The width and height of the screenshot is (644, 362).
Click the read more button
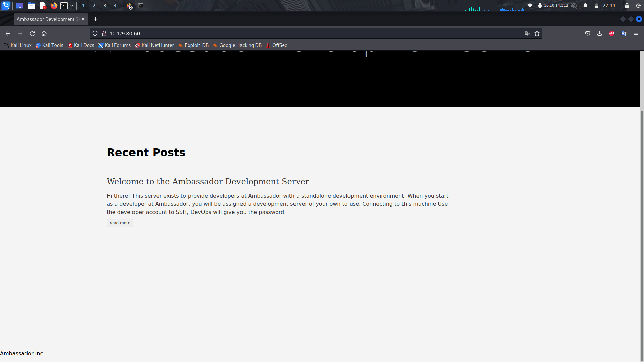[x=120, y=223]
